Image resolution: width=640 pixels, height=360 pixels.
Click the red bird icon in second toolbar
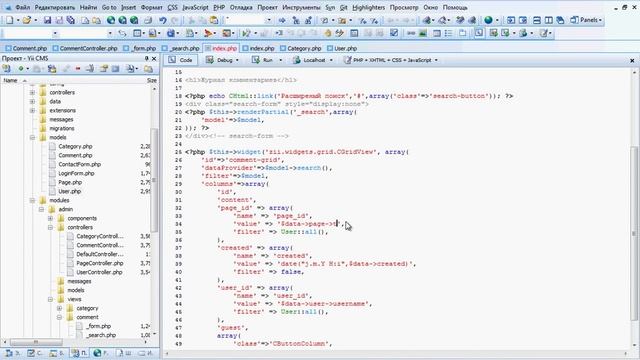208,33
